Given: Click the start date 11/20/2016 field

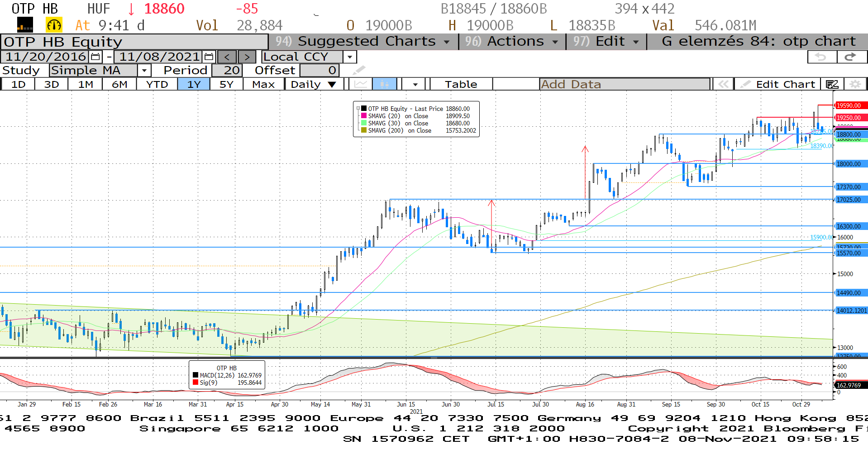Looking at the screenshot, I should click(45, 57).
